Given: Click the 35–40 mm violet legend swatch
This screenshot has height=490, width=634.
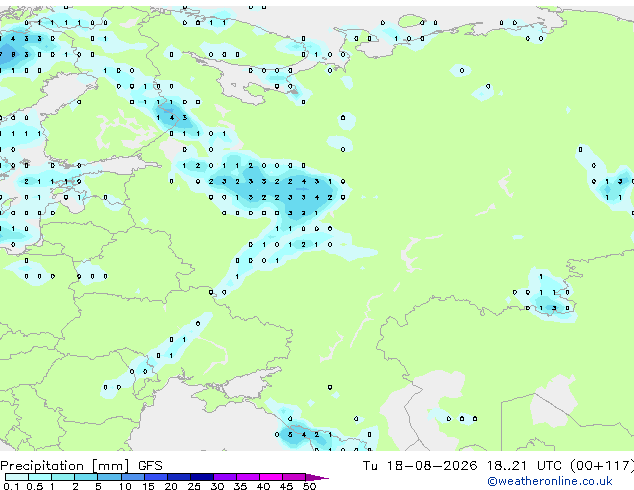Looking at the screenshot, I should (x=248, y=477).
